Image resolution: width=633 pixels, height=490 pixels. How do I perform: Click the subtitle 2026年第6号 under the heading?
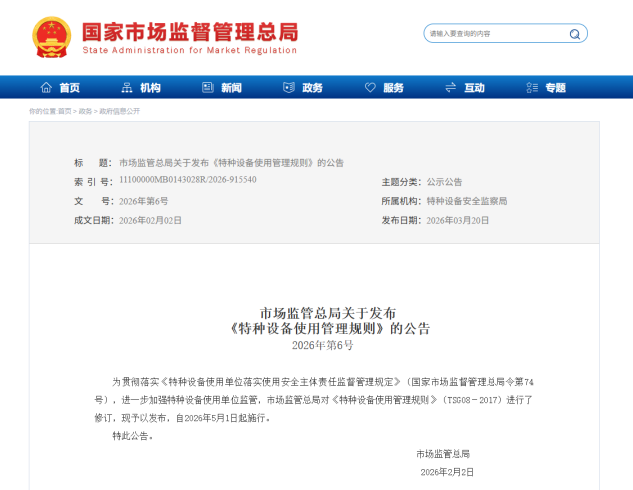point(323,345)
